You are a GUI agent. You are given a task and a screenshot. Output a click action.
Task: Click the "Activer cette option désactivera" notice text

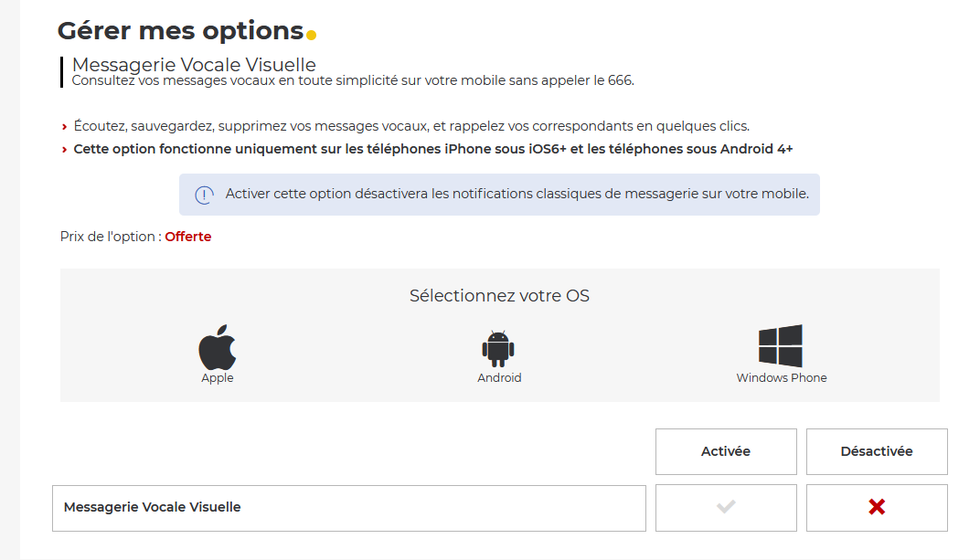point(517,194)
